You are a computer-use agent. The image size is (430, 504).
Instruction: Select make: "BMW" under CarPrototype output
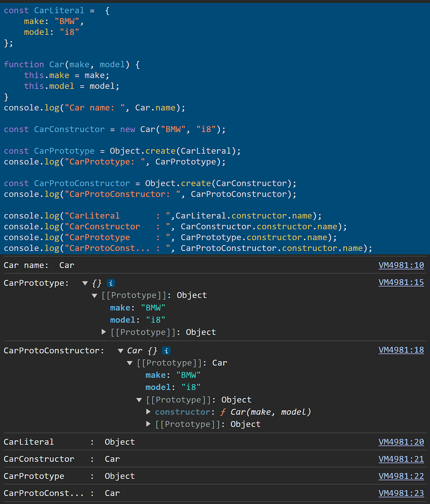pos(138,308)
